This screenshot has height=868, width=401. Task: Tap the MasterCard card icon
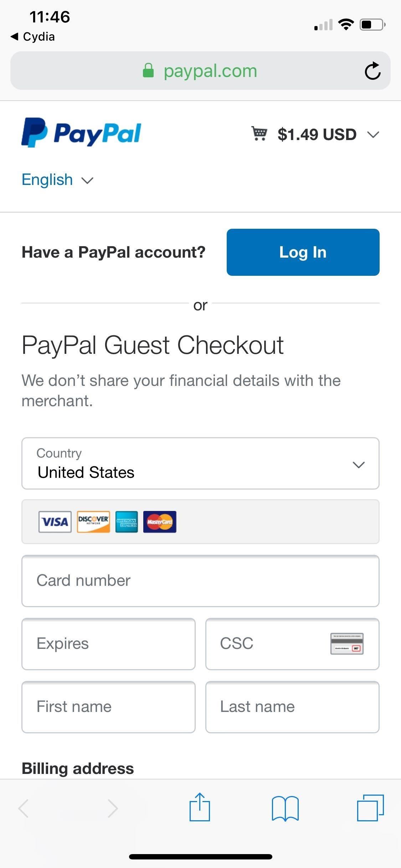(160, 522)
